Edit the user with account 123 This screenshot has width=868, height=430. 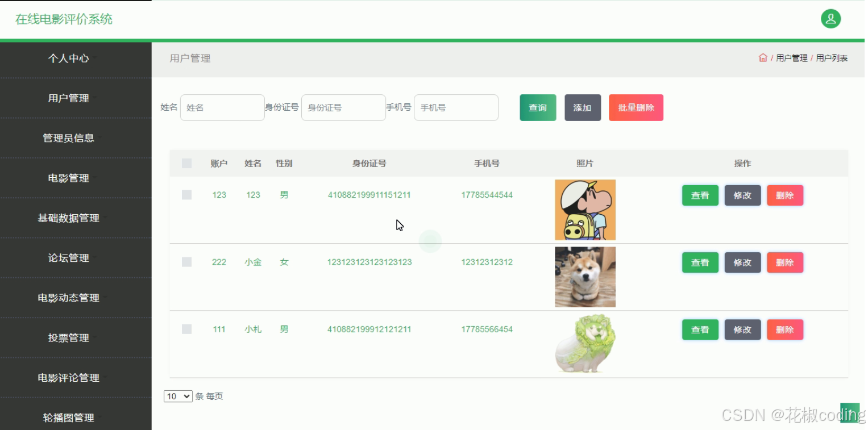[x=742, y=195]
